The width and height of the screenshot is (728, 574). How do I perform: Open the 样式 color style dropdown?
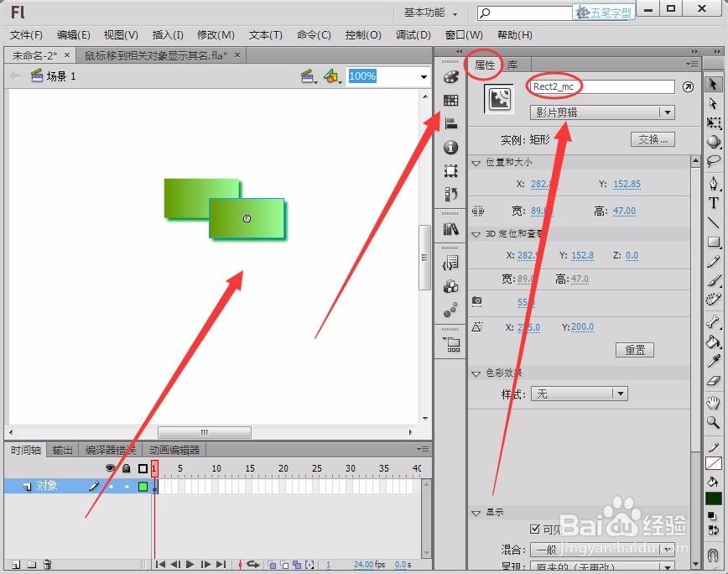580,394
